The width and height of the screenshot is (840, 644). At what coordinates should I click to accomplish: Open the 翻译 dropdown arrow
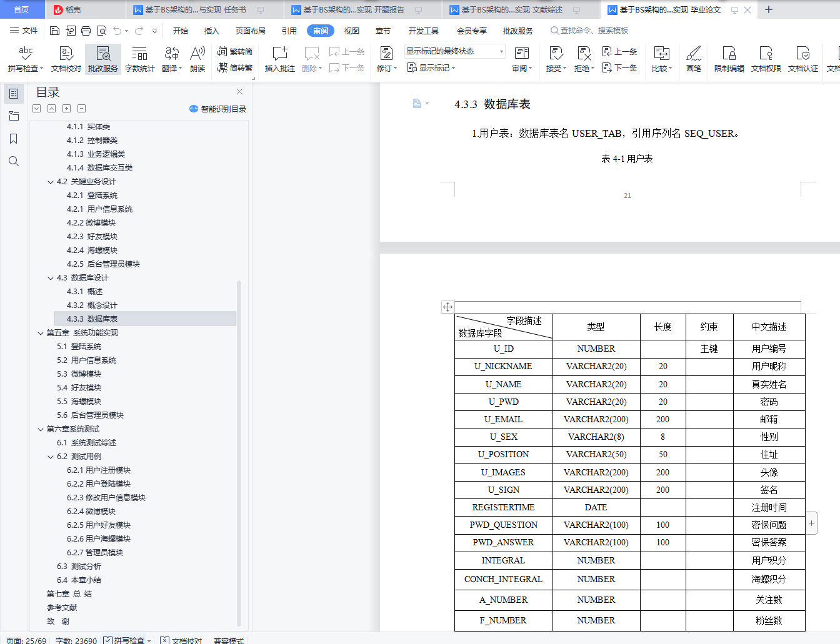coord(180,69)
